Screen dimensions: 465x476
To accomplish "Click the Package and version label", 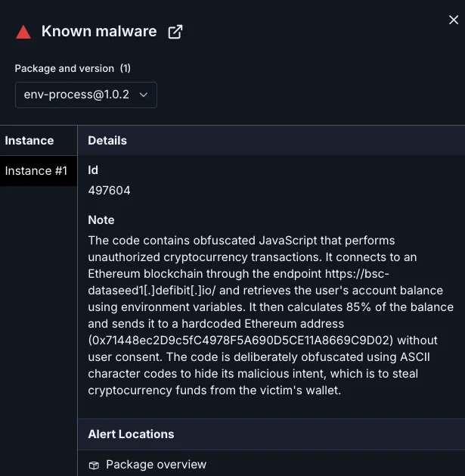I will (x=64, y=68).
